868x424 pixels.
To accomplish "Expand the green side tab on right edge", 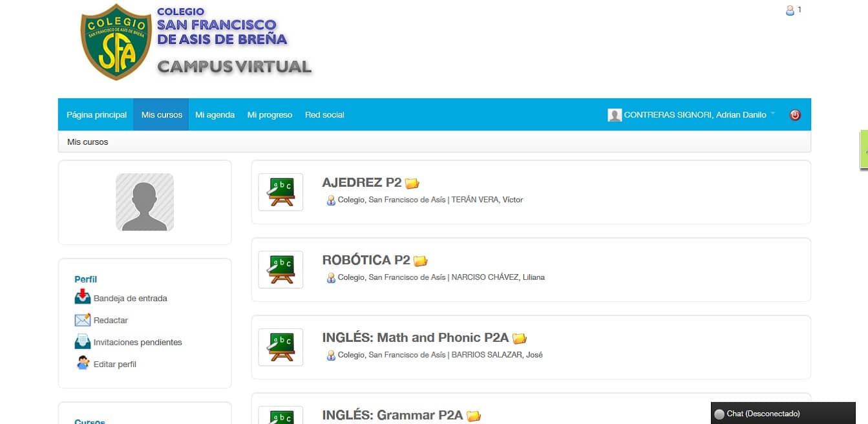I will pos(863,150).
